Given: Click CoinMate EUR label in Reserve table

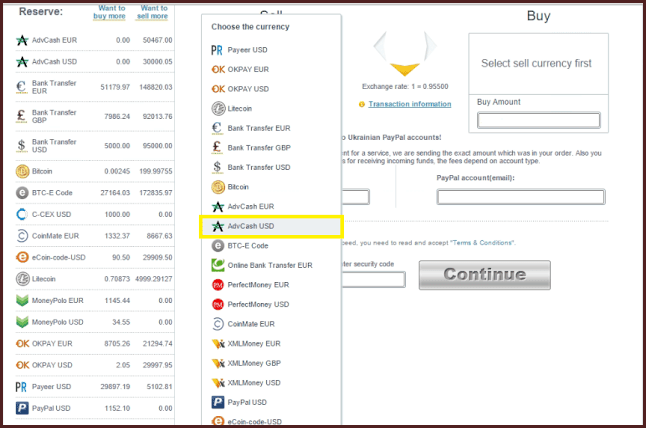Looking at the screenshot, I should click(55, 236).
